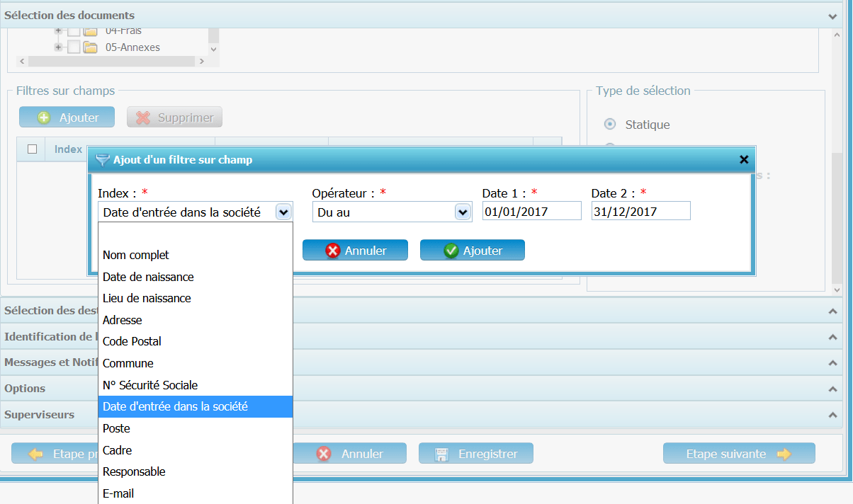Pick N° Sécurité Sociale in list
The height and width of the screenshot is (504, 853).
coord(150,385)
